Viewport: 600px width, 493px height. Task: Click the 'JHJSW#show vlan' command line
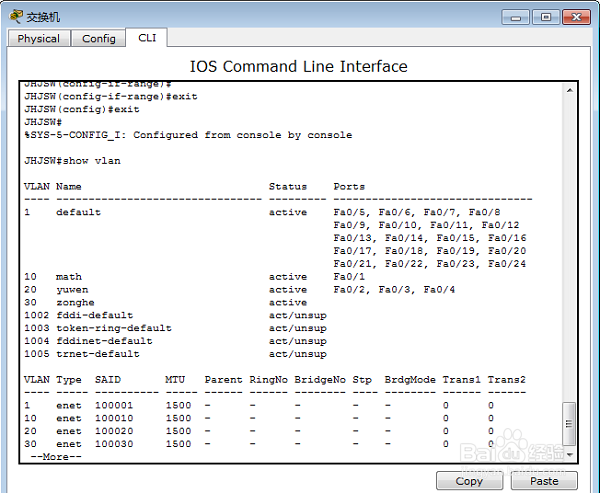72,161
